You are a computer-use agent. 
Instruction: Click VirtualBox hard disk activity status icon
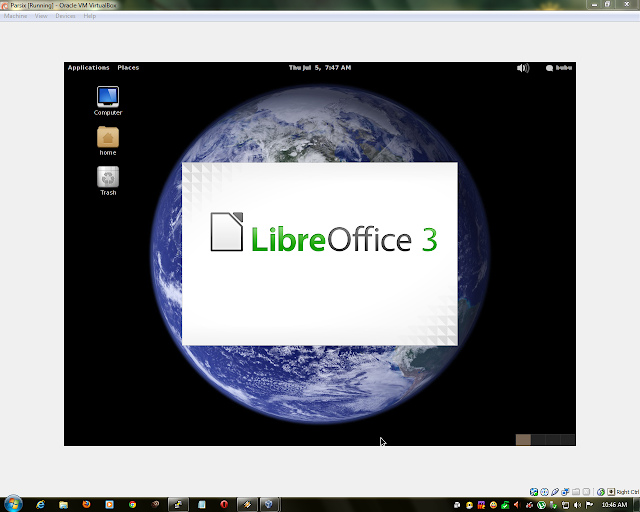(x=534, y=492)
